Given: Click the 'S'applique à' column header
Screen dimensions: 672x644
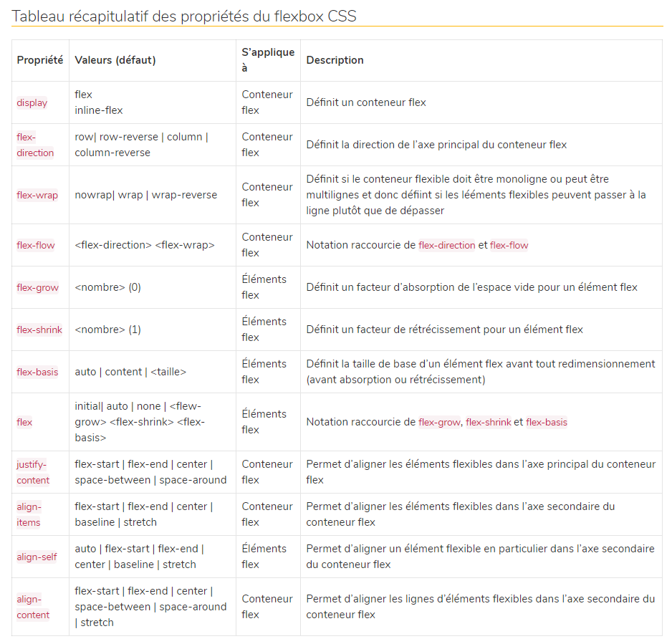Looking at the screenshot, I should click(267, 60).
